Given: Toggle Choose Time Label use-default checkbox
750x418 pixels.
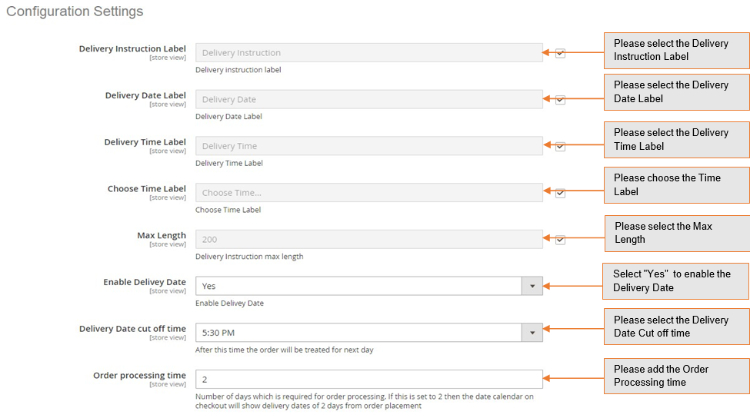Looking at the screenshot, I should (560, 193).
